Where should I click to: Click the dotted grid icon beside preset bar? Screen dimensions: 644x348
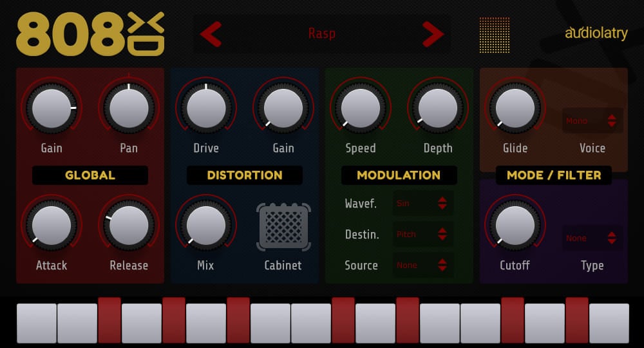point(494,35)
